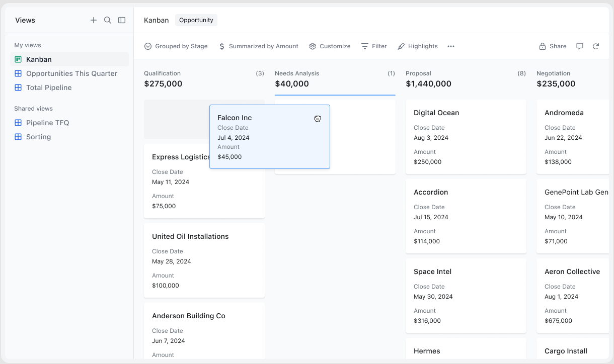The image size is (614, 364).
Task: Open the Space Intel card
Action: (x=466, y=296)
